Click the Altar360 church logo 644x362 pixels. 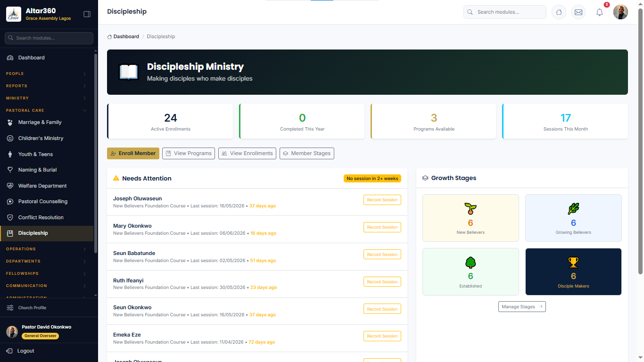(14, 14)
